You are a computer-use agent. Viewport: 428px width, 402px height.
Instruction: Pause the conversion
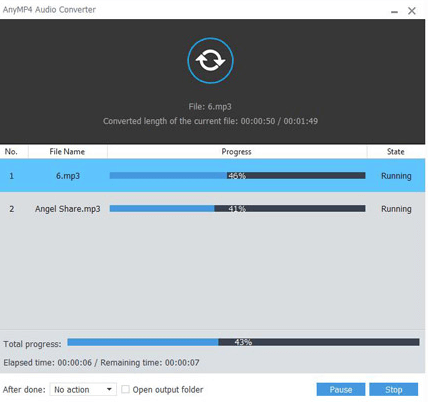pyautogui.click(x=341, y=389)
